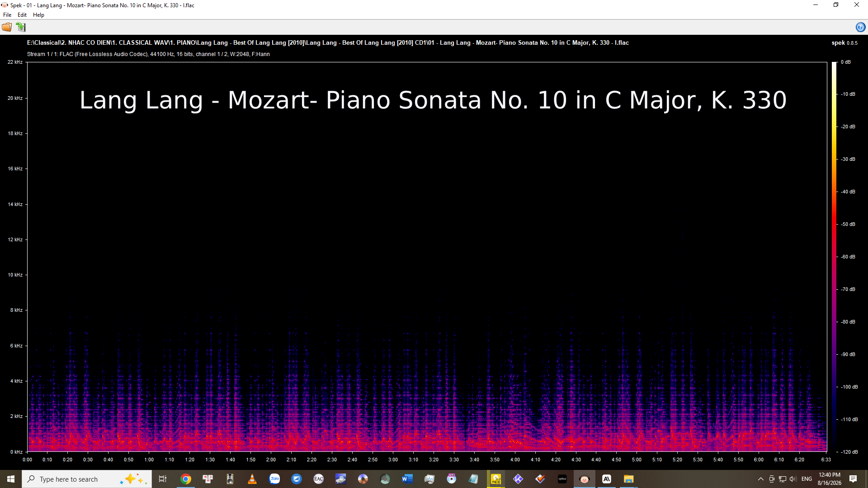Open the yellow music player taskbar icon
The image size is (868, 488).
496,479
